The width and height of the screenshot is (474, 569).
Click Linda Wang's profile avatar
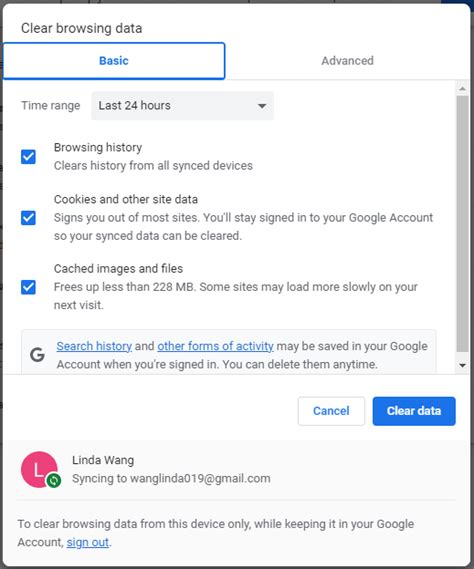39,470
